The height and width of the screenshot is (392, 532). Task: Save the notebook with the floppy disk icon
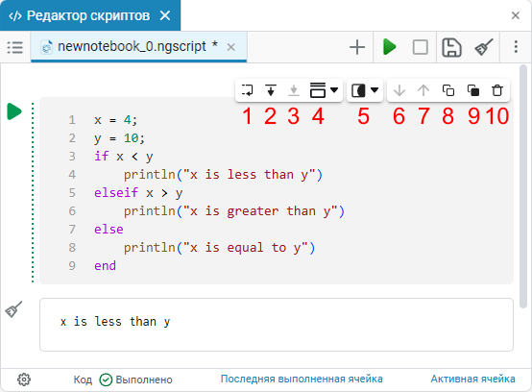[451, 47]
